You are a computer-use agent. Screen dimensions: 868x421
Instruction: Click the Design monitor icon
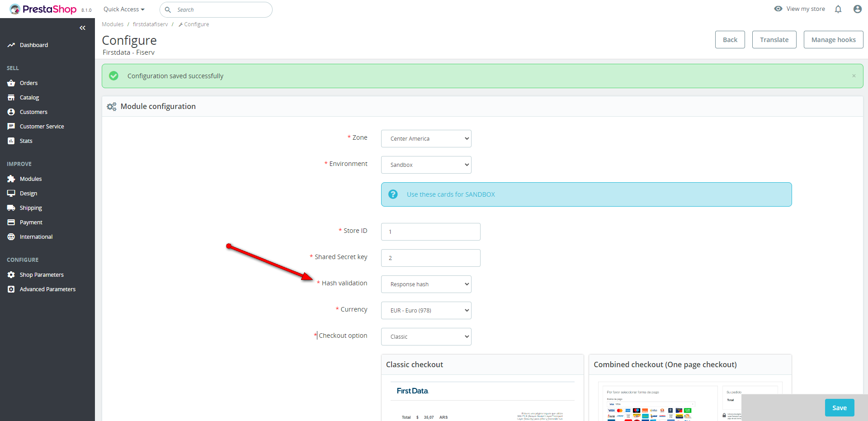tap(11, 194)
